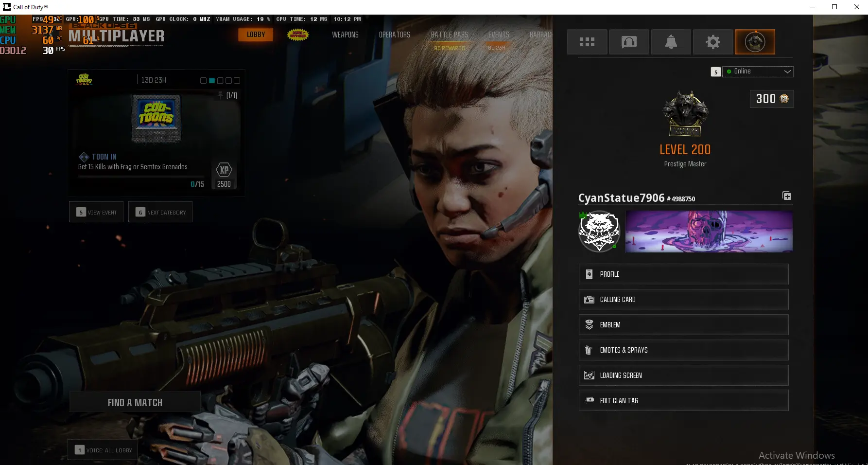Viewport: 868px width, 465px height.
Task: Click the Prestige Master emblem icon
Action: [x=685, y=113]
